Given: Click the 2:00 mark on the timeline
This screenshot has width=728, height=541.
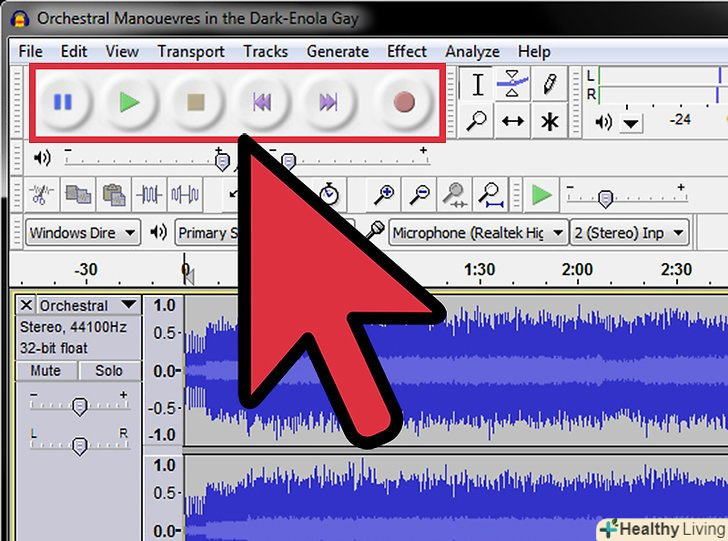Looking at the screenshot, I should (577, 269).
